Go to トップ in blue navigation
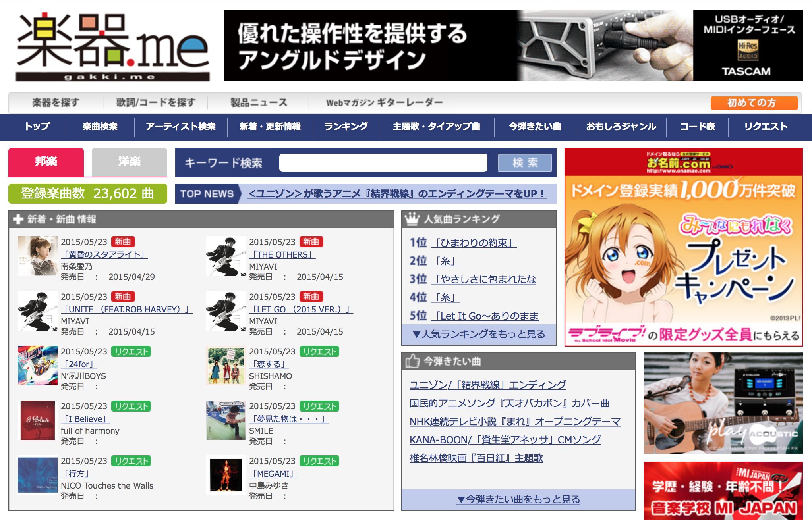This screenshot has height=520, width=812. [37, 127]
